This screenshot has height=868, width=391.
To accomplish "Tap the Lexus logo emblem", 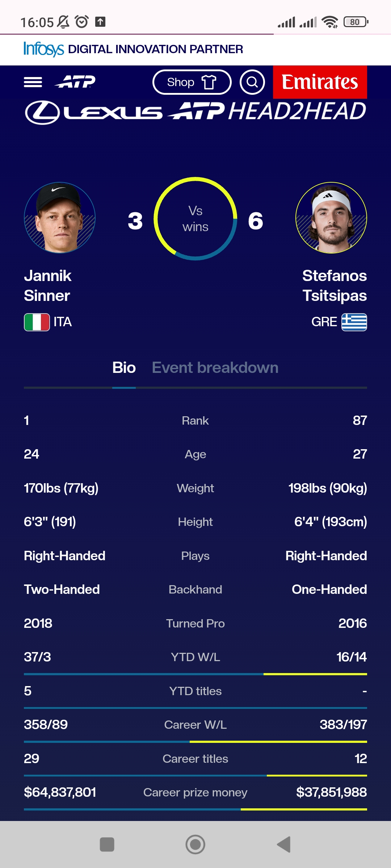I will click(42, 112).
